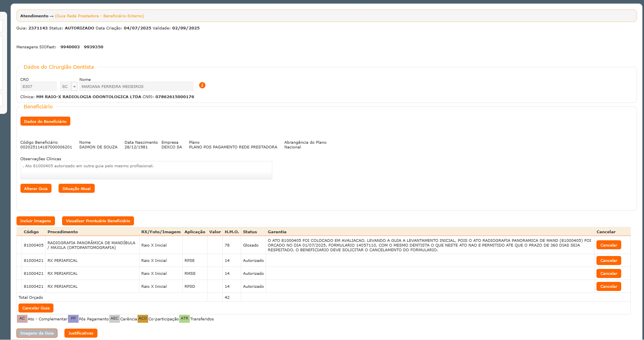Click the Observações Clínicas text area
This screenshot has width=644, height=340.
[x=146, y=170]
